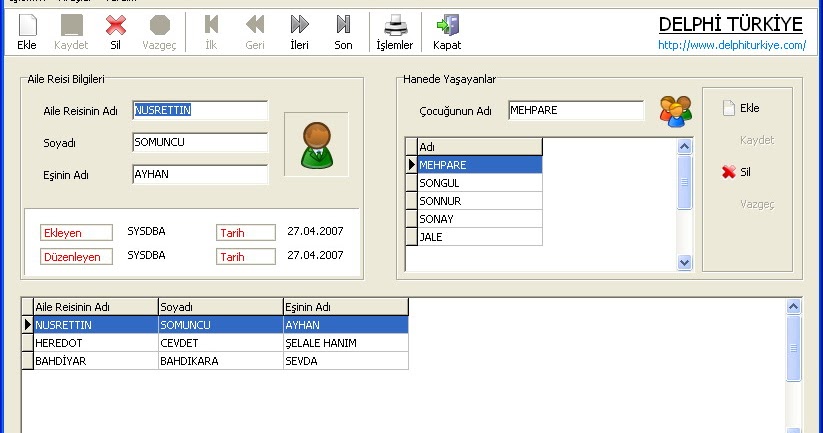
Task: Click the Tarih label next to Düzenleyen
Action: [x=246, y=257]
